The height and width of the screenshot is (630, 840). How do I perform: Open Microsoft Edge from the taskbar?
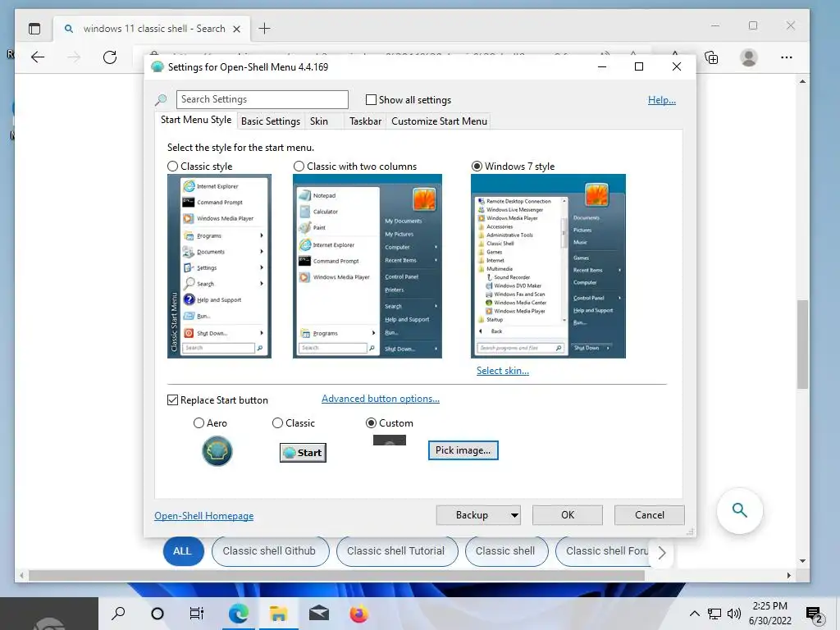tap(239, 614)
